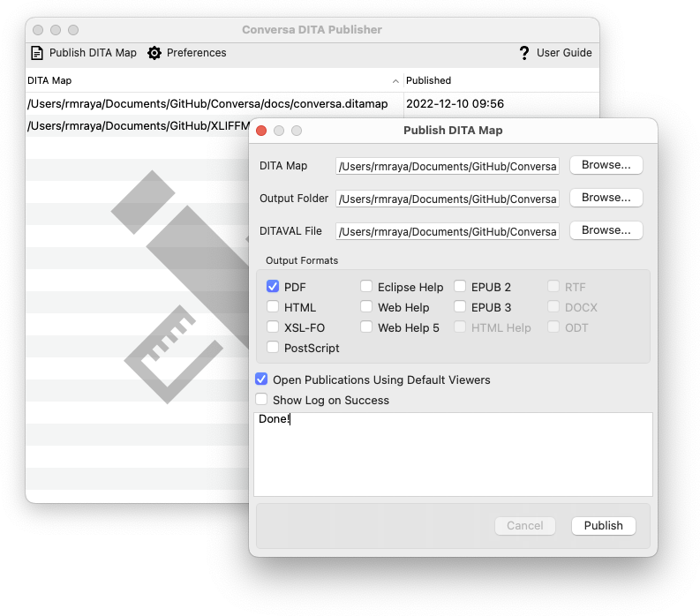Image resolution: width=700 pixels, height=616 pixels.
Task: Enable EPUB 3 output
Action: (x=460, y=306)
